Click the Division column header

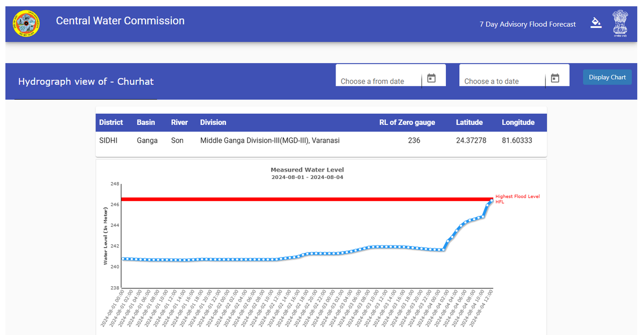click(x=213, y=122)
